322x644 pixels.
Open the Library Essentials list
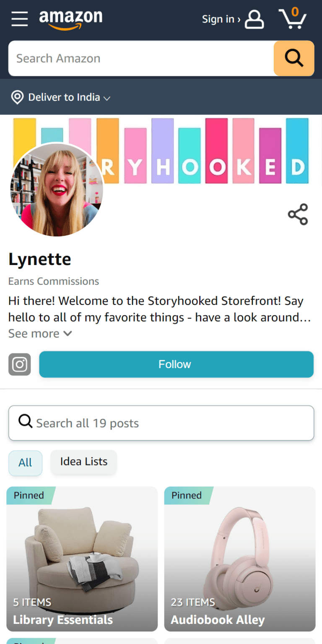(82, 558)
